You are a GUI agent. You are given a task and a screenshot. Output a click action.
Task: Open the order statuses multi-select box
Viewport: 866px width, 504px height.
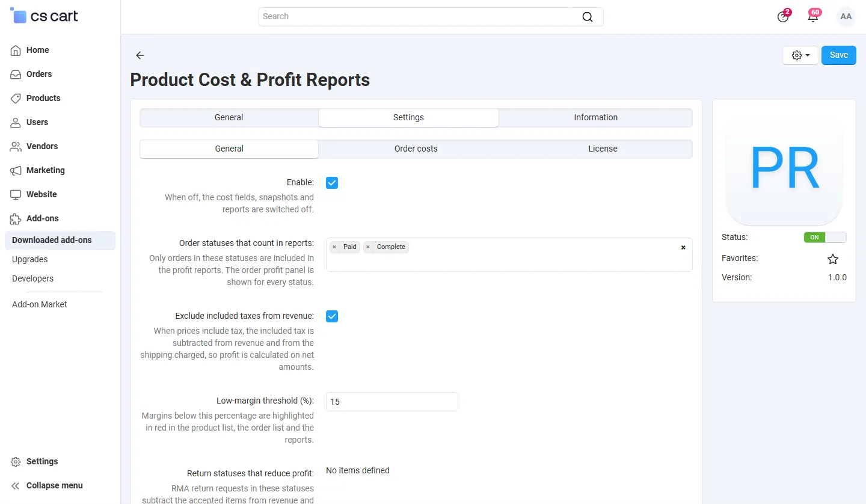click(x=509, y=254)
